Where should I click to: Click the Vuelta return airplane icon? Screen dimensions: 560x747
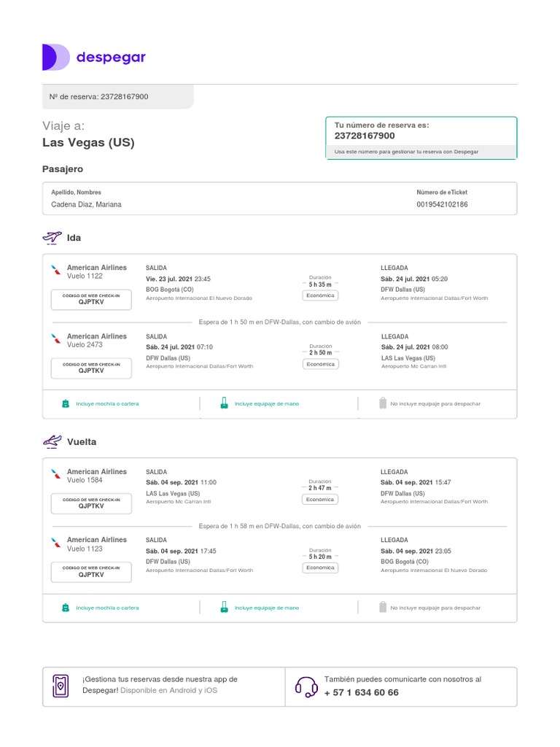tap(52, 441)
